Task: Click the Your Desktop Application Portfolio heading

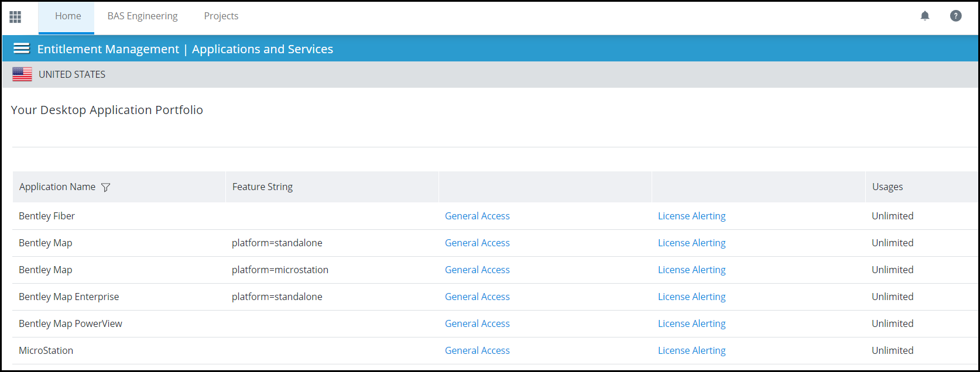Action: [107, 110]
